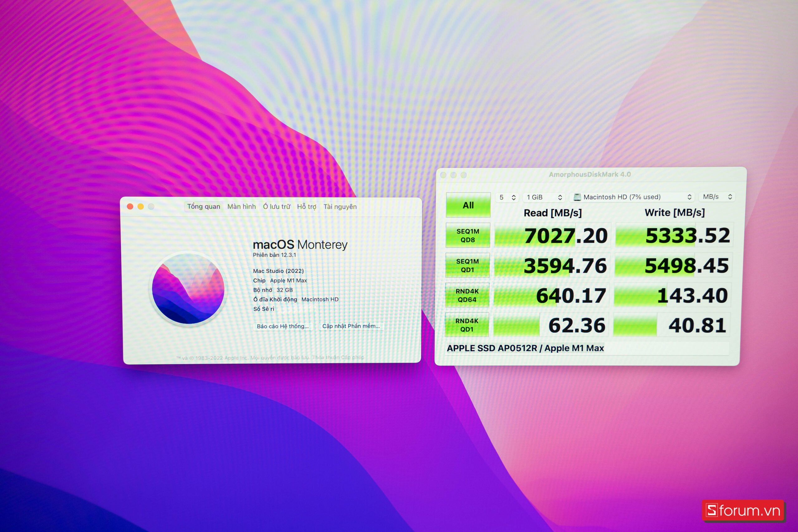Click the Chip Apple M1 Max line
Image resolution: width=798 pixels, height=532 pixels.
click(280, 280)
